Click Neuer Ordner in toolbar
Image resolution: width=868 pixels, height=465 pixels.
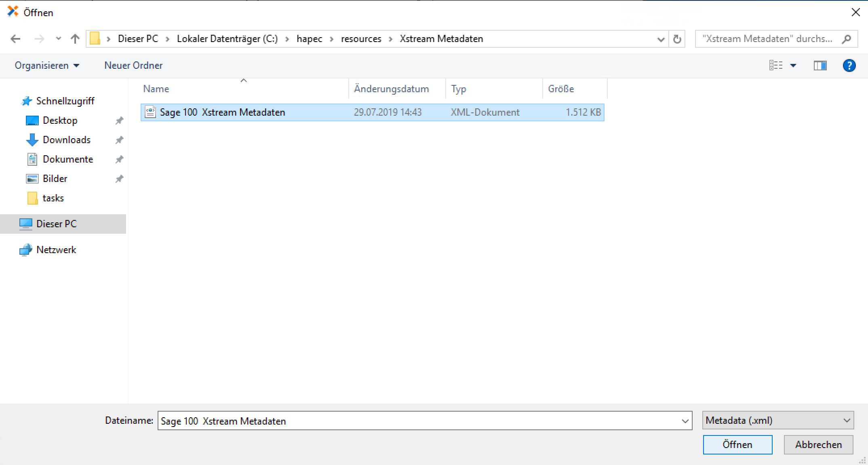[133, 66]
